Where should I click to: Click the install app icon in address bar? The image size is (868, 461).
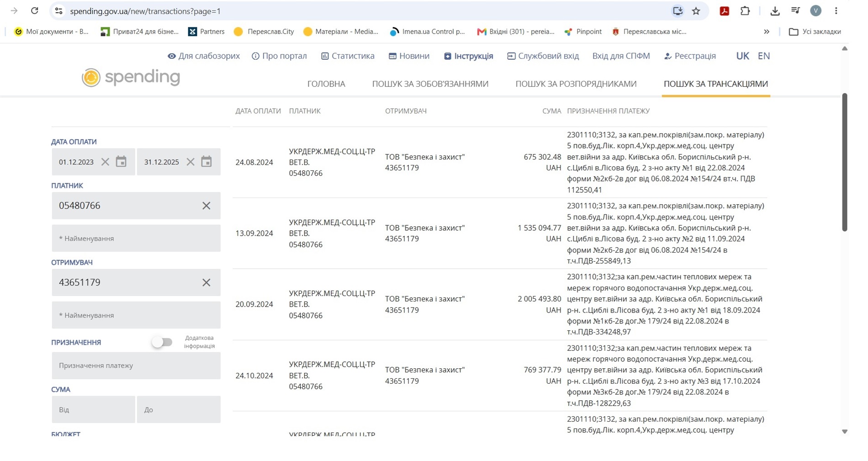coord(677,11)
